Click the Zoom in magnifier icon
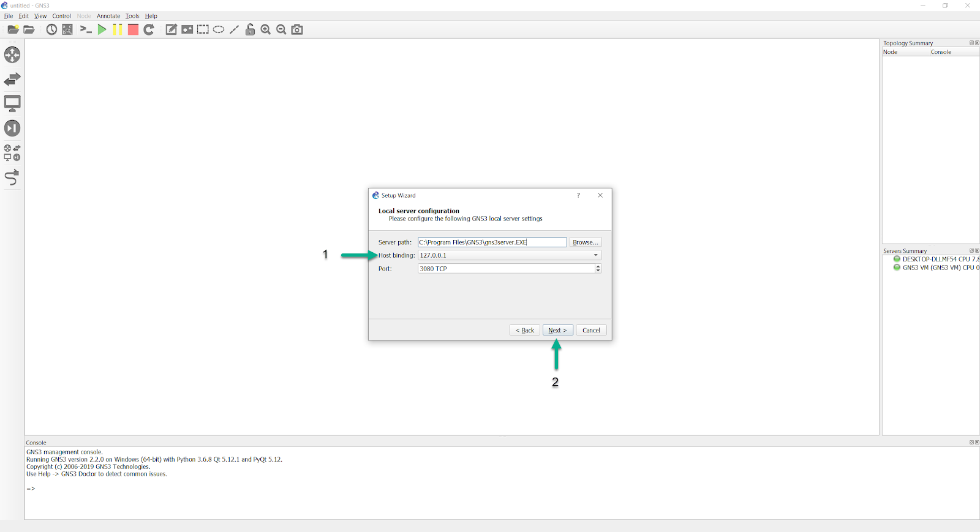 (x=266, y=29)
